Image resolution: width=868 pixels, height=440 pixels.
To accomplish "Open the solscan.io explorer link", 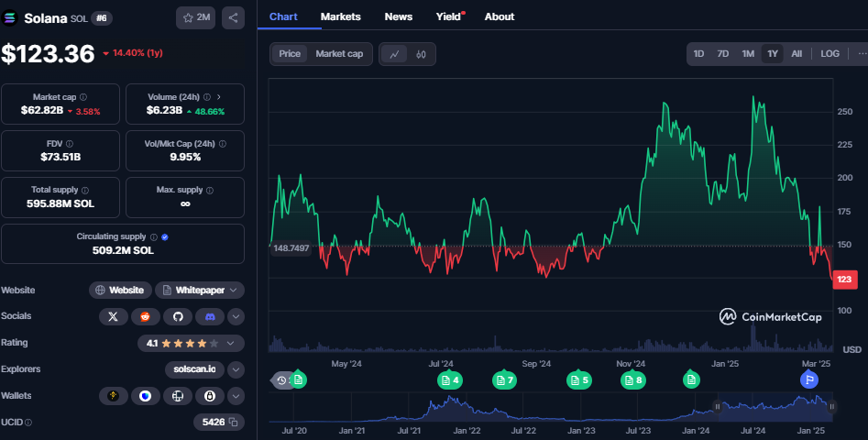I will pos(195,369).
